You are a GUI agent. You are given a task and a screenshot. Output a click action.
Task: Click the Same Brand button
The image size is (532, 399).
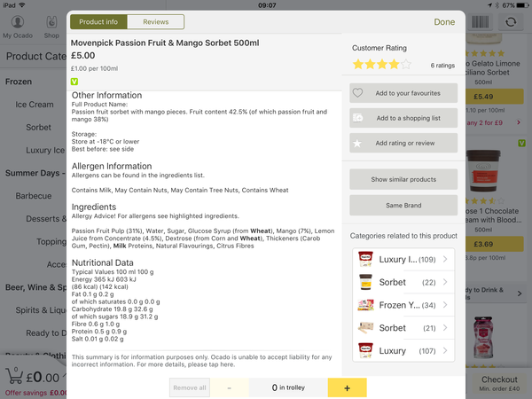403,206
